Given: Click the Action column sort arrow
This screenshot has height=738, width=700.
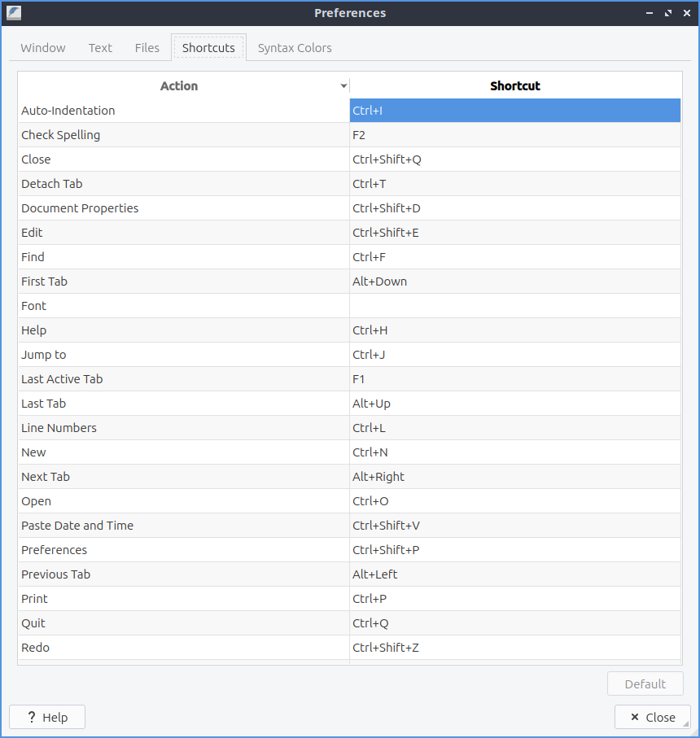Looking at the screenshot, I should coord(343,86).
